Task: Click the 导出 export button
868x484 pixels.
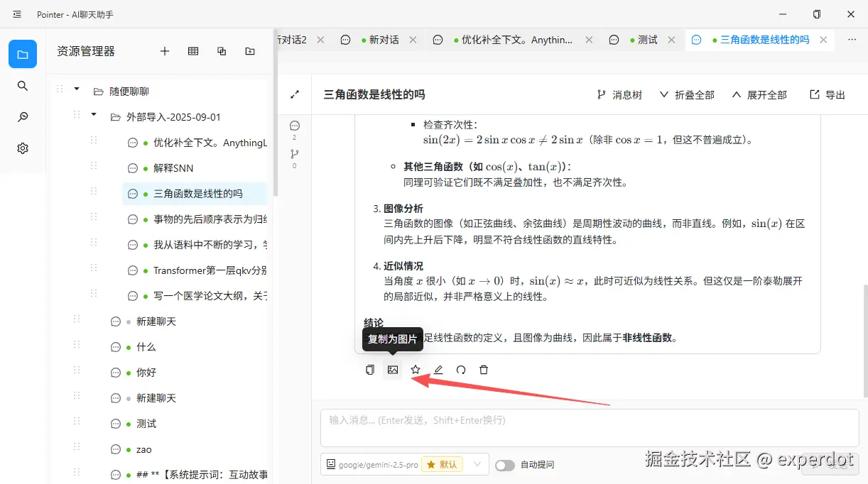Action: point(828,94)
